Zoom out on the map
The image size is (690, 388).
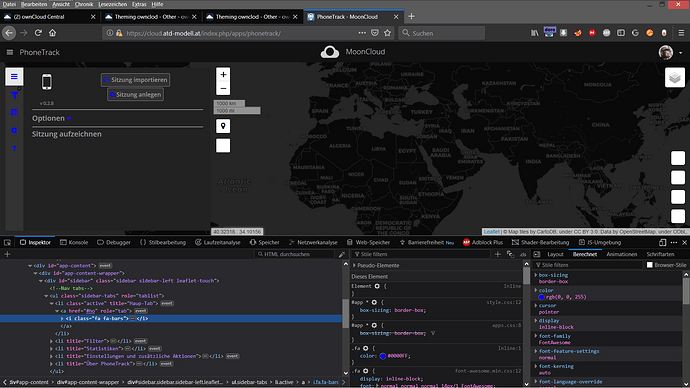pyautogui.click(x=223, y=88)
